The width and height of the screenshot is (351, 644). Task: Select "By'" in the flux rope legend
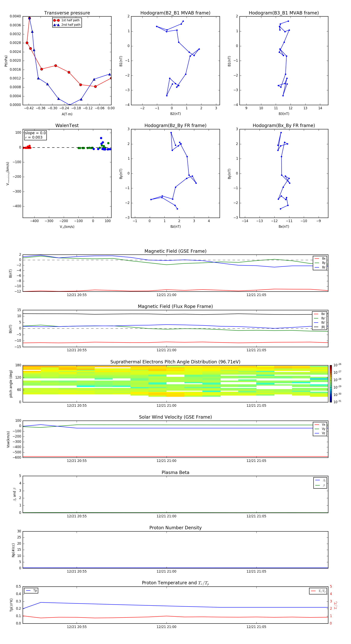320,318
